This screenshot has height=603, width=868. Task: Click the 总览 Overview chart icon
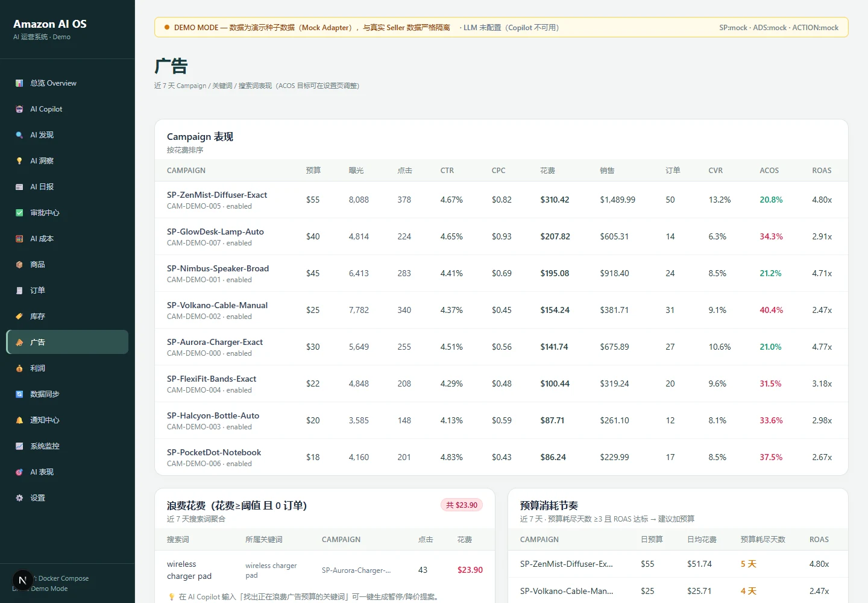pos(19,83)
